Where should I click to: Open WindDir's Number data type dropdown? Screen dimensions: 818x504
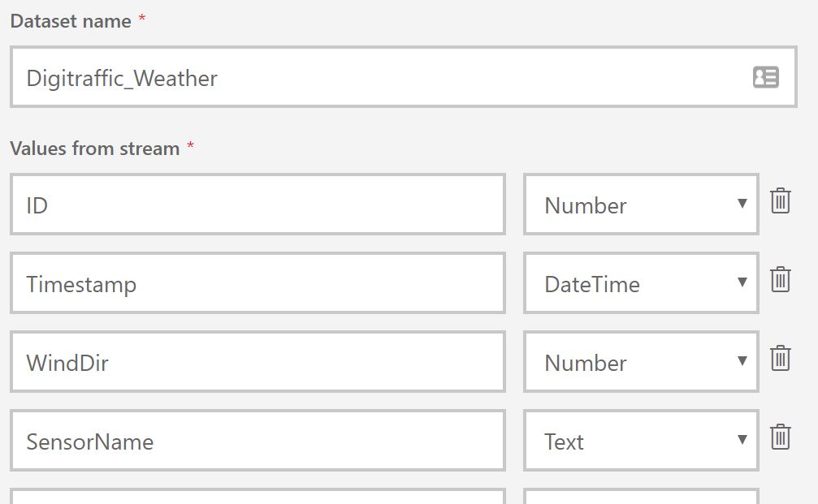[641, 362]
